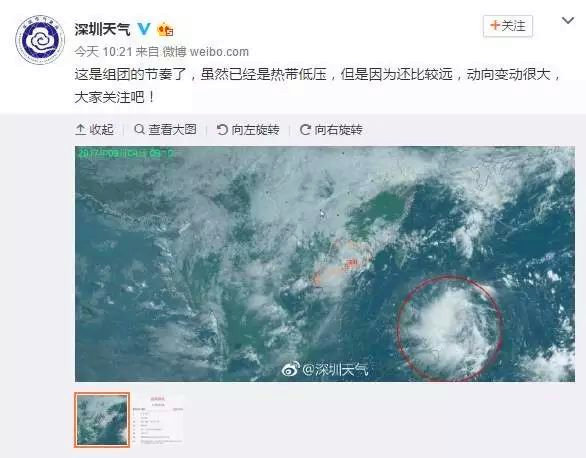The height and width of the screenshot is (458, 586).
Task: Click the magnifier icon beside 查看大图
Action: click(139, 129)
